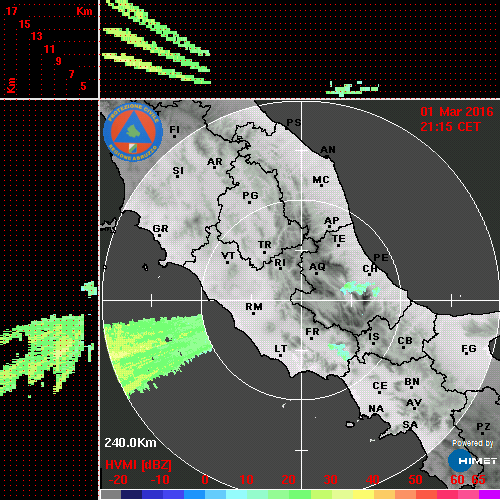The image size is (500, 500).
Task: Click the radar echo southeast of AQ
Action: (x=360, y=288)
